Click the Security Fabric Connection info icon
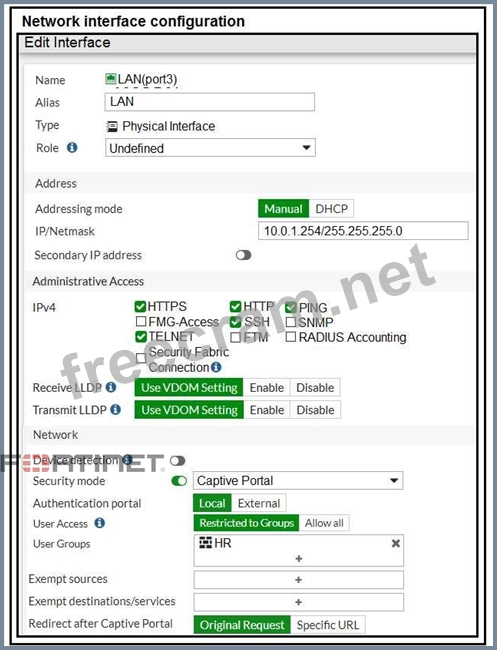 216,367
